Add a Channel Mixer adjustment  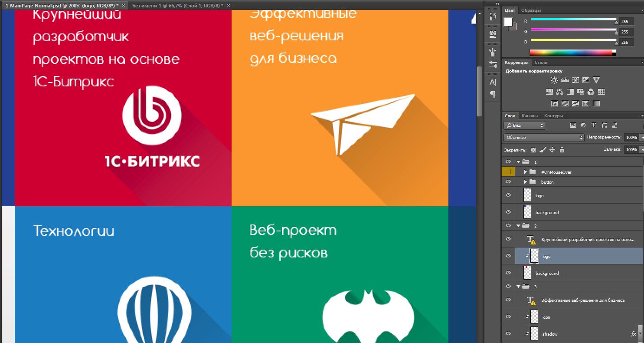click(x=591, y=92)
